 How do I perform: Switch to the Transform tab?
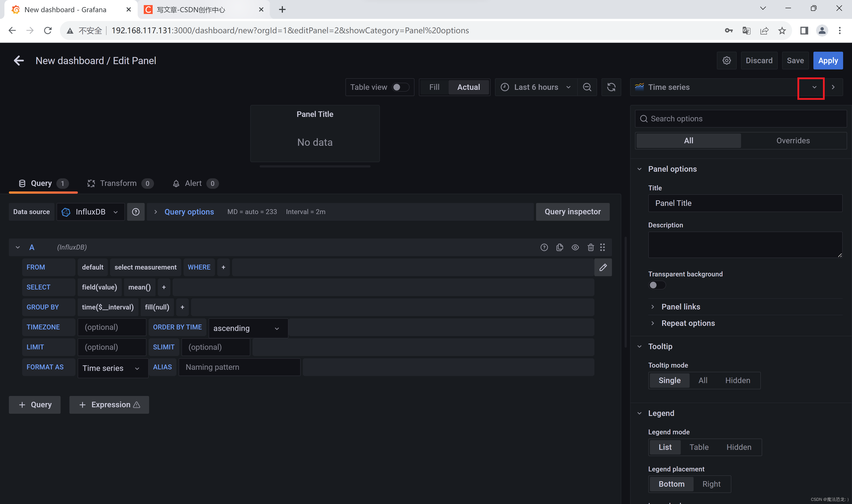pos(118,183)
